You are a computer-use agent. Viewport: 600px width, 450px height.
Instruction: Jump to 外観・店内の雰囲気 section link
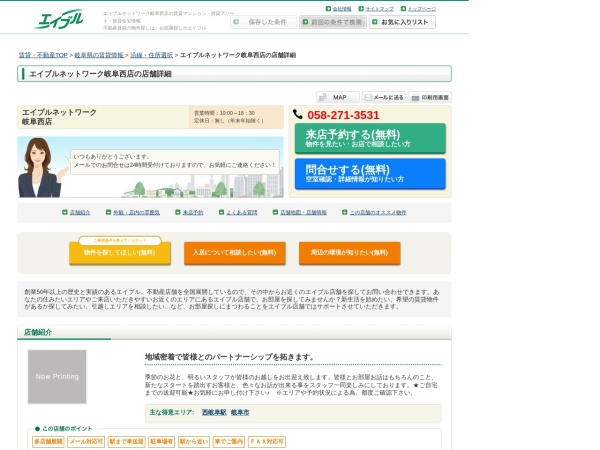[136, 212]
